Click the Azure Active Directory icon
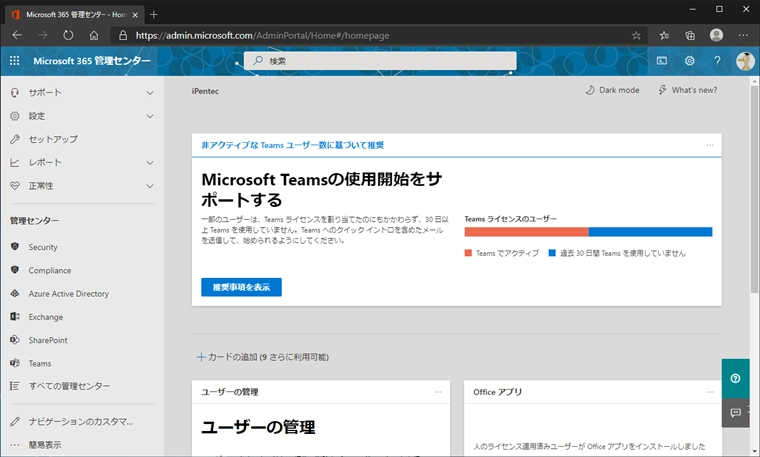The width and height of the screenshot is (760, 457). (15, 293)
